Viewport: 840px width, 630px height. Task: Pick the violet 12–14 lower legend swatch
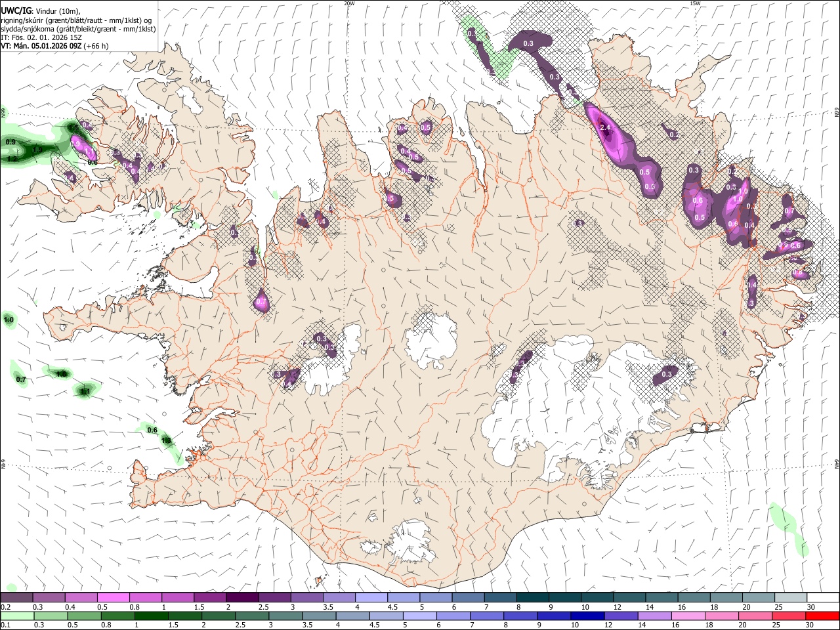click(x=621, y=616)
